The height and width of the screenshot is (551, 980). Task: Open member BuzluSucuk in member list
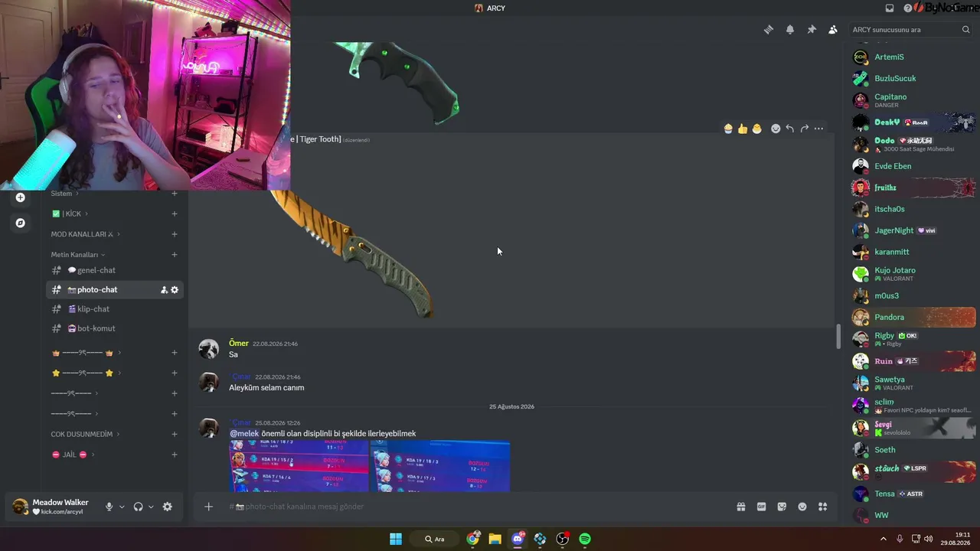coord(914,79)
